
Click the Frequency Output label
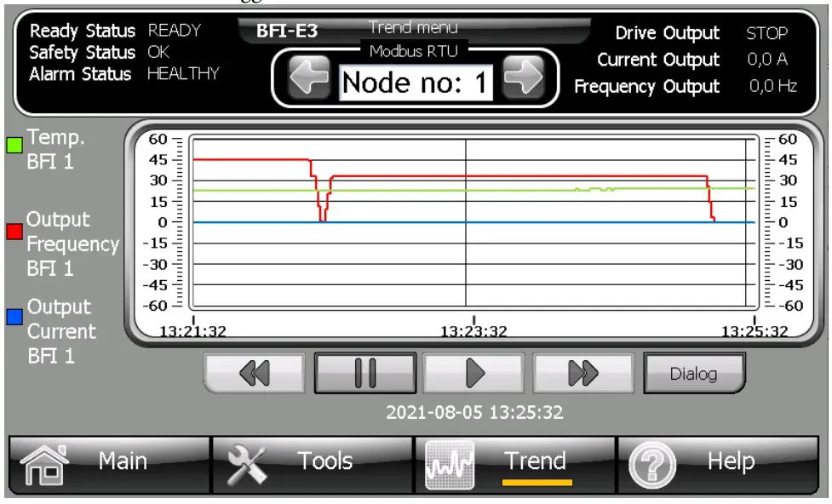coord(647,87)
